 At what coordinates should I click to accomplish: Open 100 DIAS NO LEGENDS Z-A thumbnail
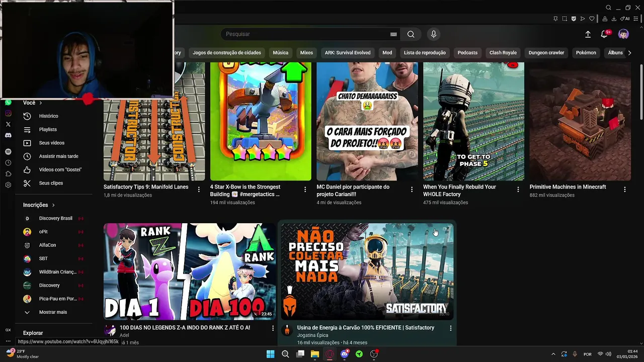coord(190,271)
